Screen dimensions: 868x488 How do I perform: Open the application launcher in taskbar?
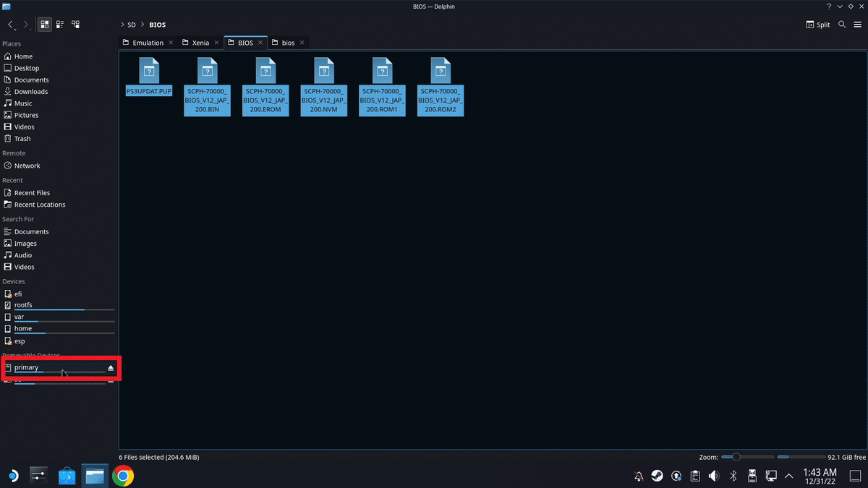(x=14, y=475)
